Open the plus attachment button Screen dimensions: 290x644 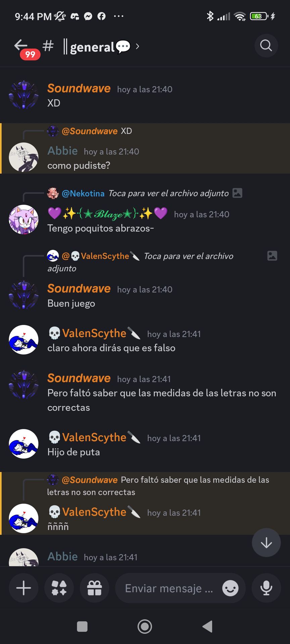(23, 588)
